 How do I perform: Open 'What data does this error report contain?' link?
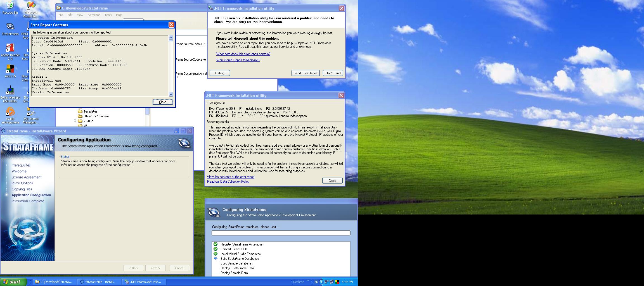pyautogui.click(x=243, y=54)
